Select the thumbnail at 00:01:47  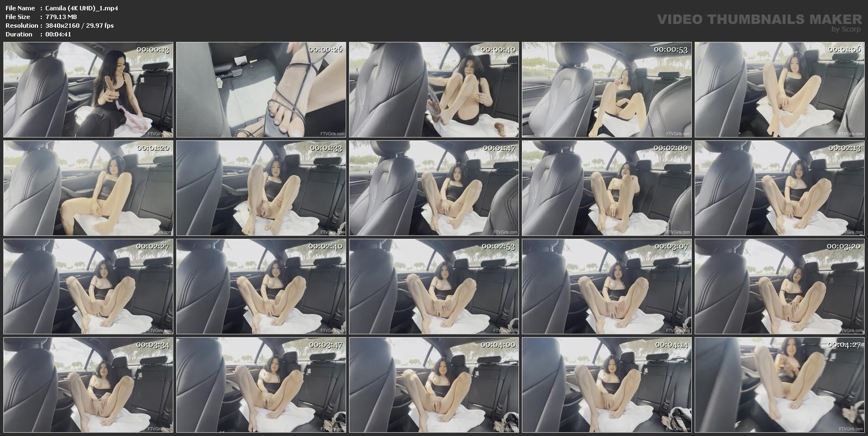point(434,188)
